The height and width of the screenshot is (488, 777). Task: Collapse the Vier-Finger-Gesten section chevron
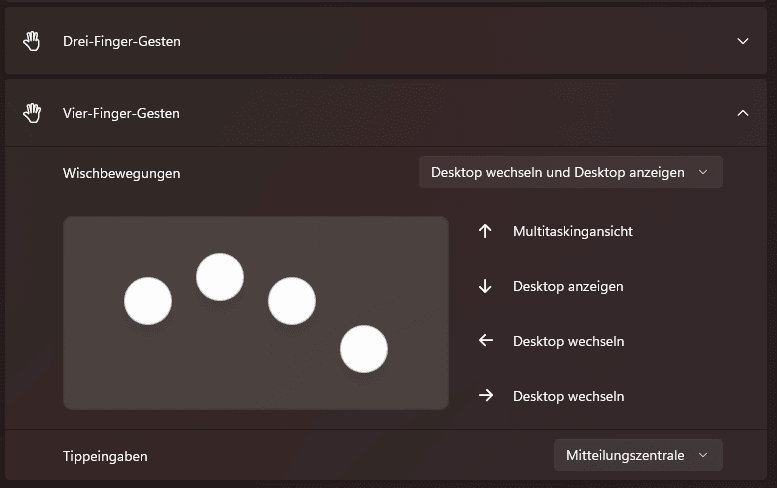[x=743, y=113]
